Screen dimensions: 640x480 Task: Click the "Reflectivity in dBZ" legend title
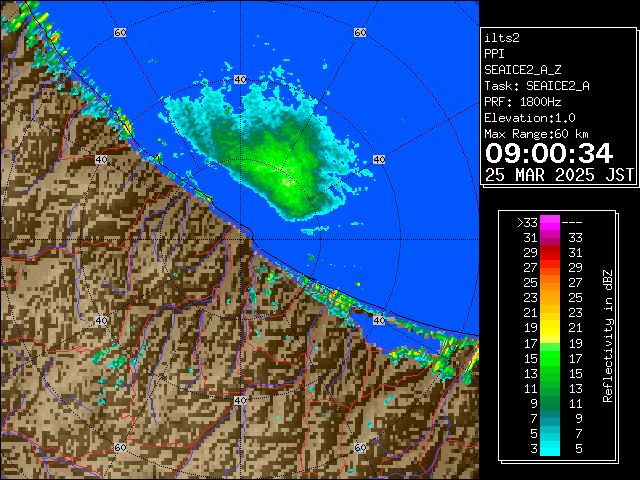608,336
